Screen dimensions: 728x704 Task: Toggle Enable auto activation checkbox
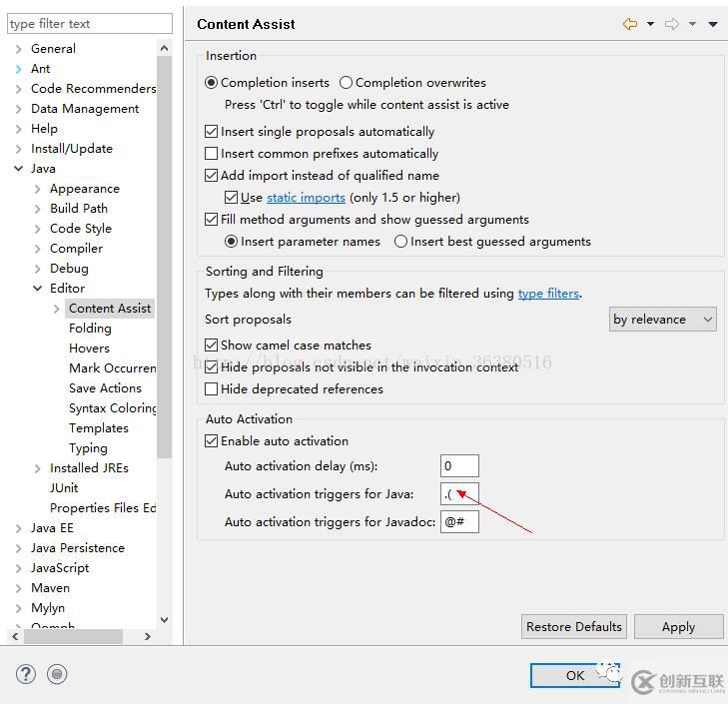(211, 440)
